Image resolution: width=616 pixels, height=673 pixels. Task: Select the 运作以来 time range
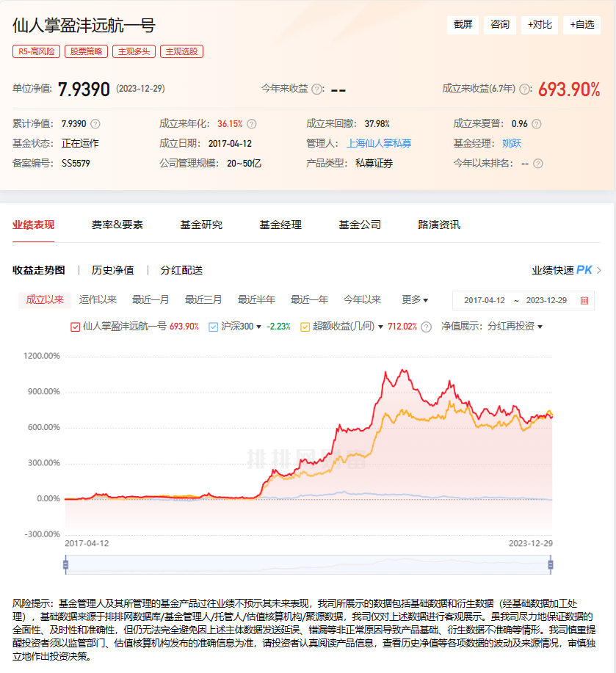point(98,299)
